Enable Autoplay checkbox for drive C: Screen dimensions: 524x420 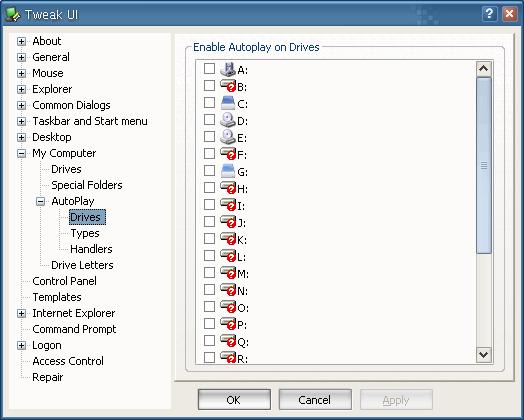click(x=209, y=103)
